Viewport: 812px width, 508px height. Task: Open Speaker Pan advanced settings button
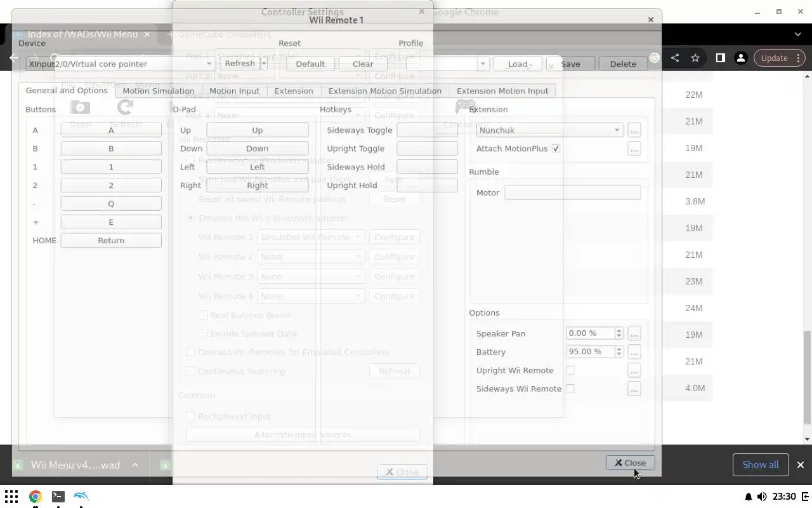[634, 333]
